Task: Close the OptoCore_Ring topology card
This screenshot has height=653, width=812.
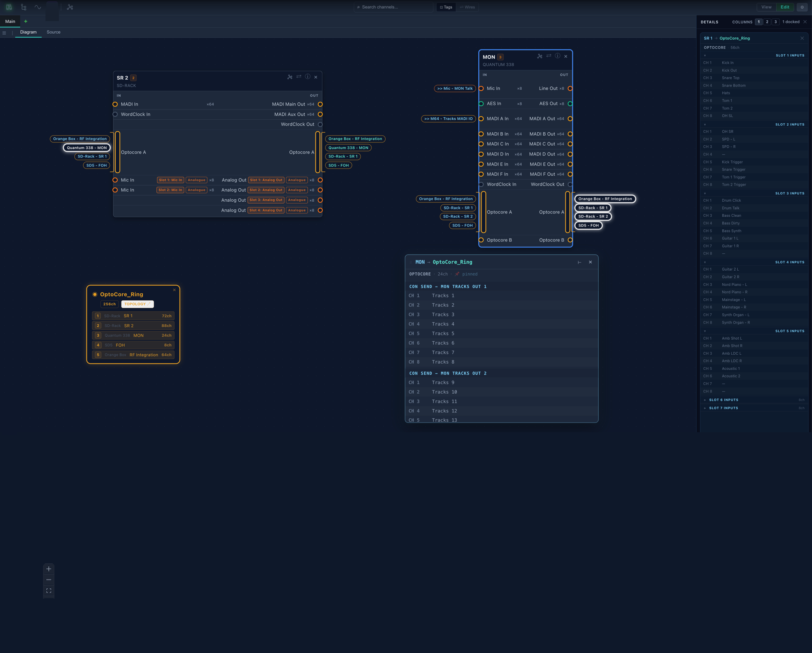Action: point(175,290)
